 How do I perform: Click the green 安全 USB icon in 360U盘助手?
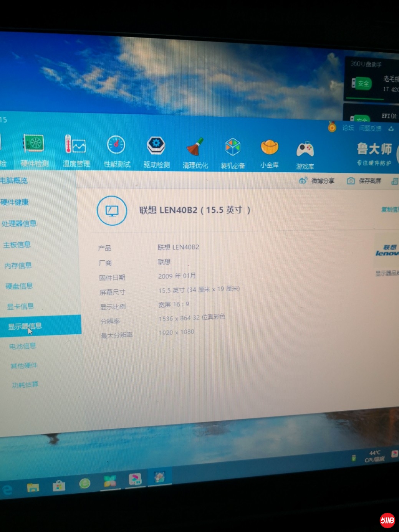361,83
